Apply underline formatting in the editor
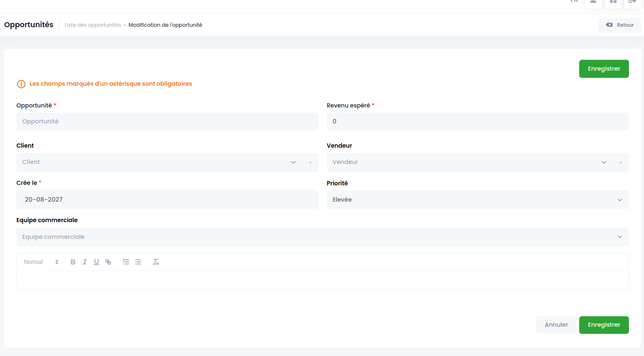Screen dimensions: 644x356 (97, 262)
